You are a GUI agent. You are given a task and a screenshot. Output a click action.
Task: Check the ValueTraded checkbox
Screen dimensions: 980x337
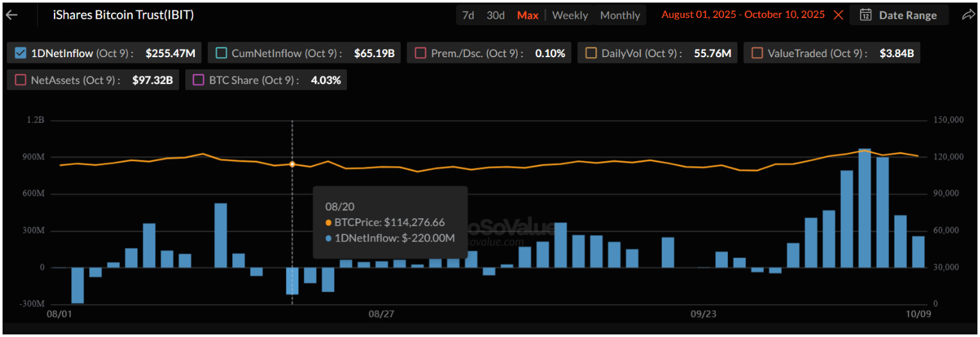[757, 53]
